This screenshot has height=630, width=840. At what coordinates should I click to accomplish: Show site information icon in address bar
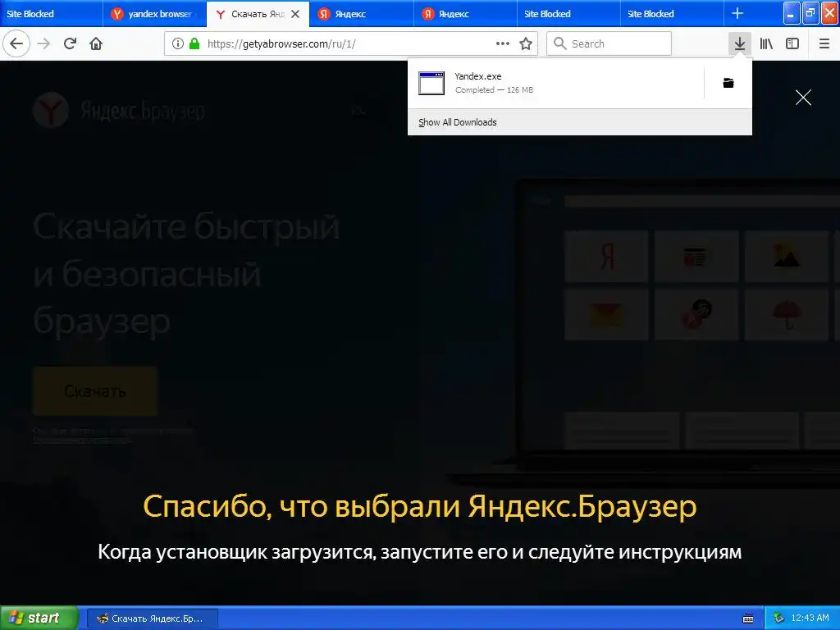pyautogui.click(x=178, y=44)
